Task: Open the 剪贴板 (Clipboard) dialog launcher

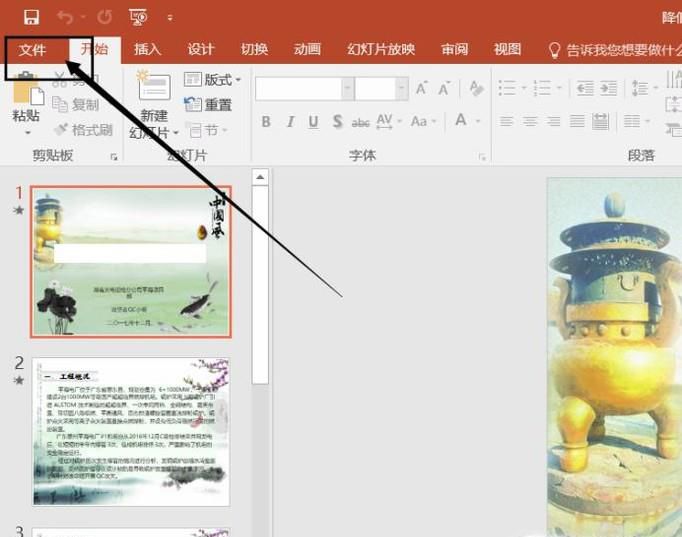Action: (x=114, y=157)
